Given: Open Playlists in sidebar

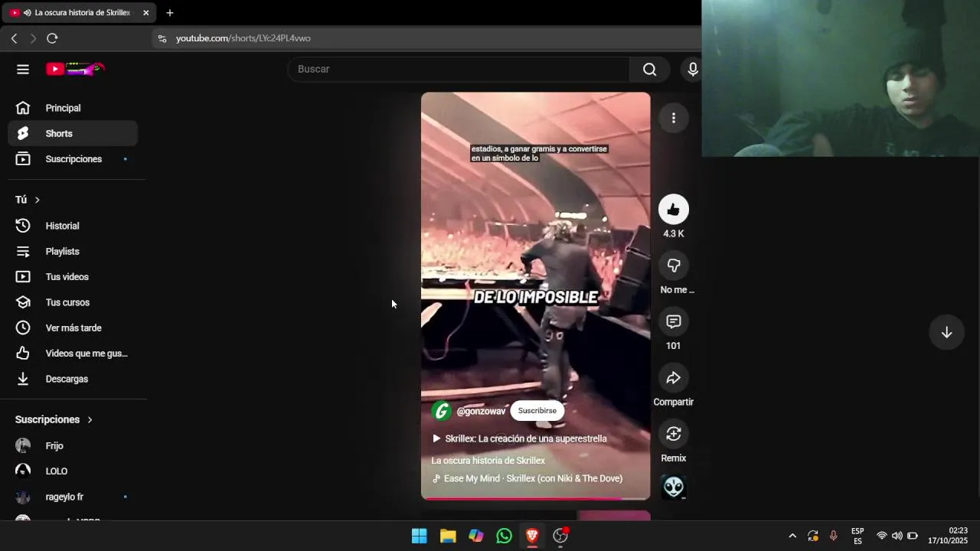Looking at the screenshot, I should pos(73,251).
